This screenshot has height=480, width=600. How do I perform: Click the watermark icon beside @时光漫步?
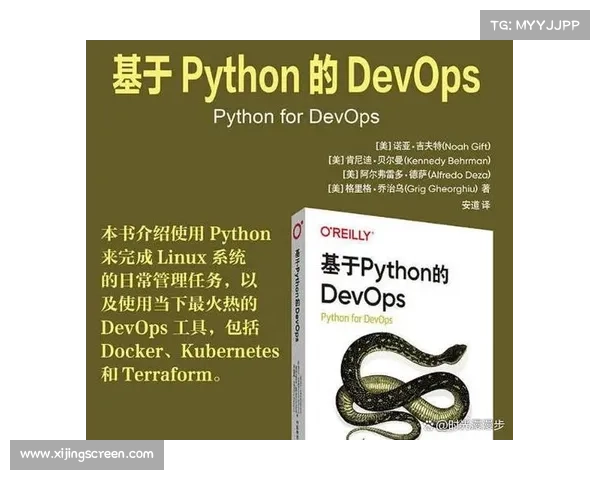tap(430, 424)
